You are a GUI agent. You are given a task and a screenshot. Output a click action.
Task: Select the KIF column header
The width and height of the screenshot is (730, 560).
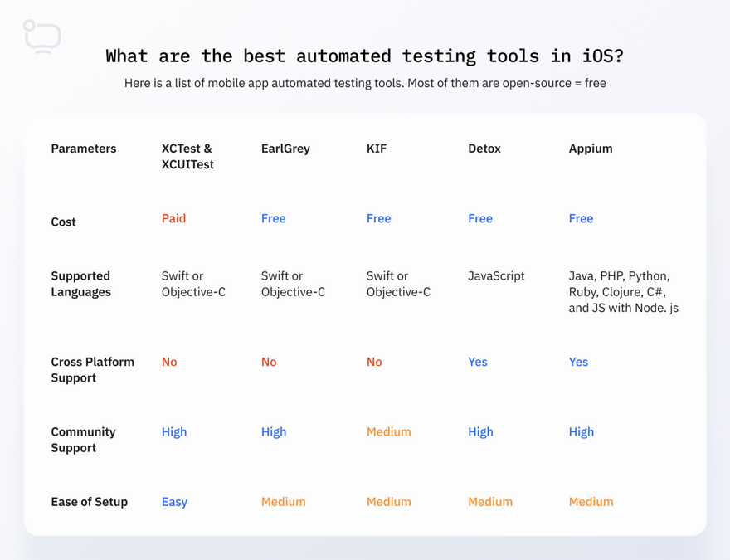click(377, 149)
